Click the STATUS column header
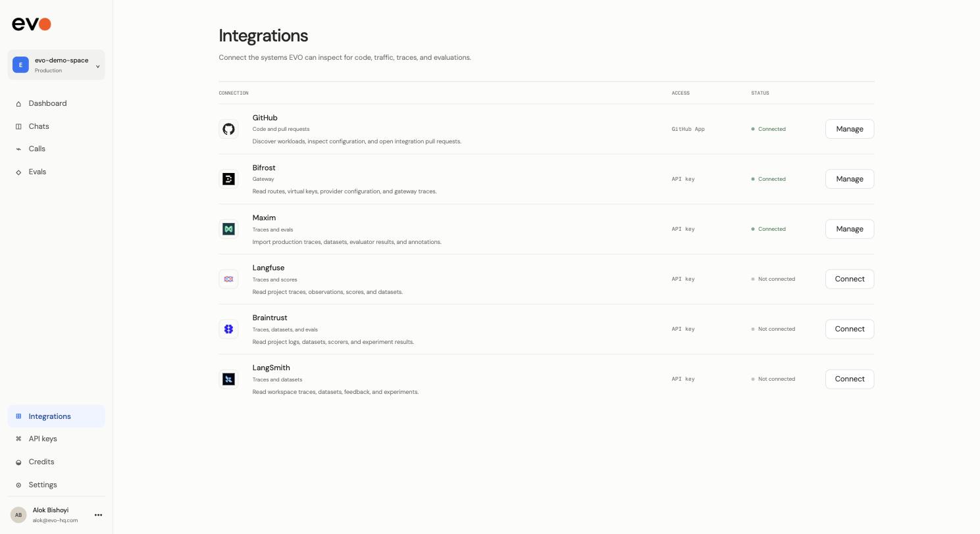Viewport: 980px width, 534px height. [760, 93]
